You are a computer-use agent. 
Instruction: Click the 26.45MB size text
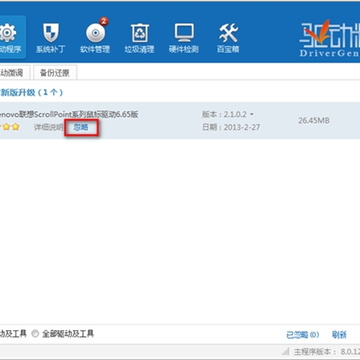pyautogui.click(x=314, y=120)
